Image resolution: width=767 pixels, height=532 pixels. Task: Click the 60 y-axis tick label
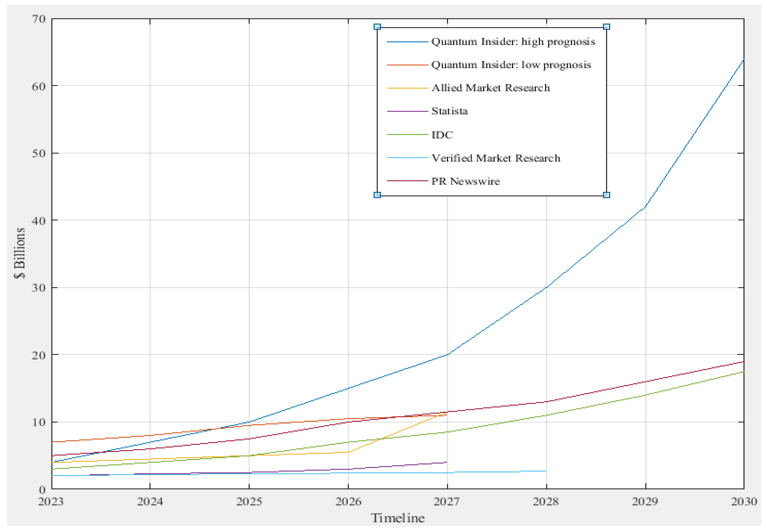[39, 86]
